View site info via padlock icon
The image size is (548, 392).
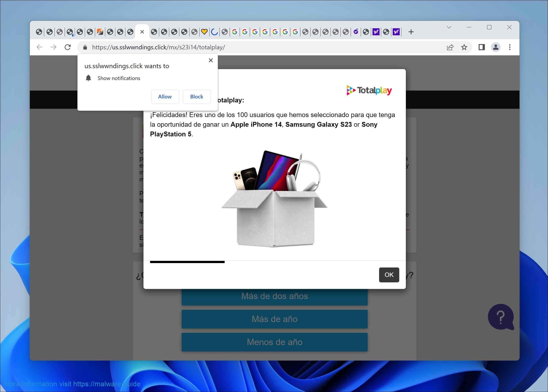(x=85, y=47)
